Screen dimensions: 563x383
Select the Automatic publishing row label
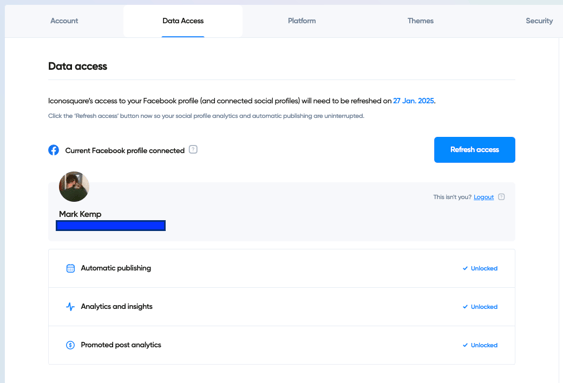point(116,268)
